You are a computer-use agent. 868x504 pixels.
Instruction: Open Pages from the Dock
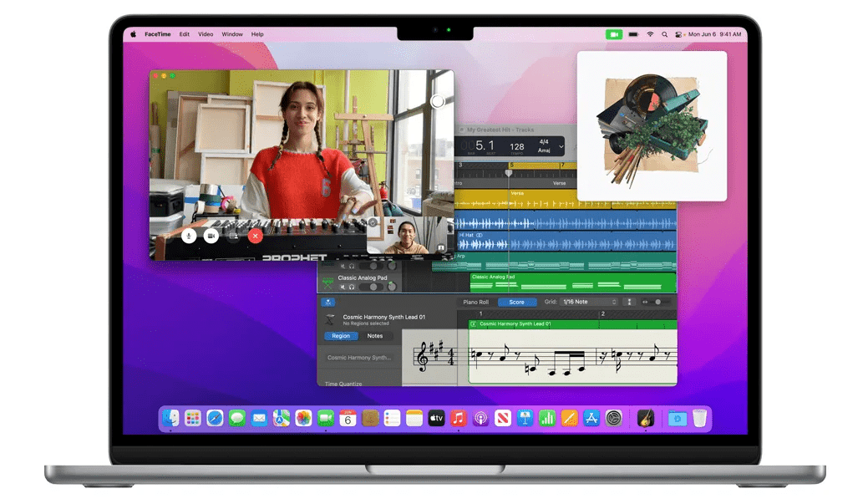[x=569, y=418]
